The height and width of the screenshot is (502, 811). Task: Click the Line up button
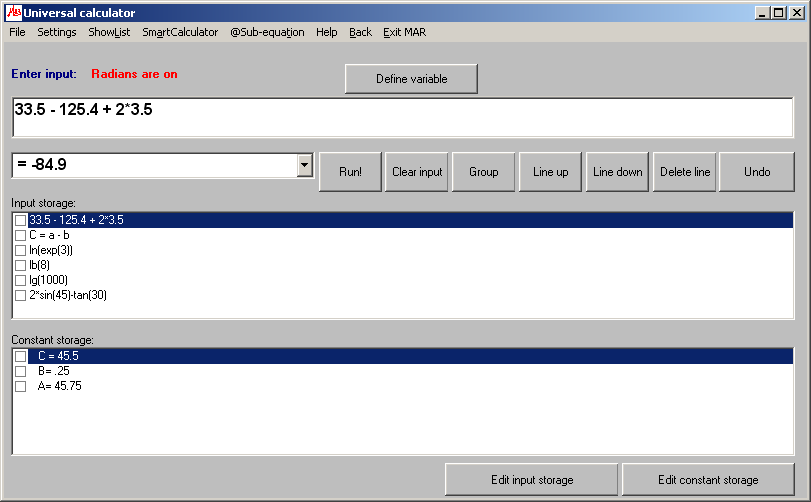(550, 172)
